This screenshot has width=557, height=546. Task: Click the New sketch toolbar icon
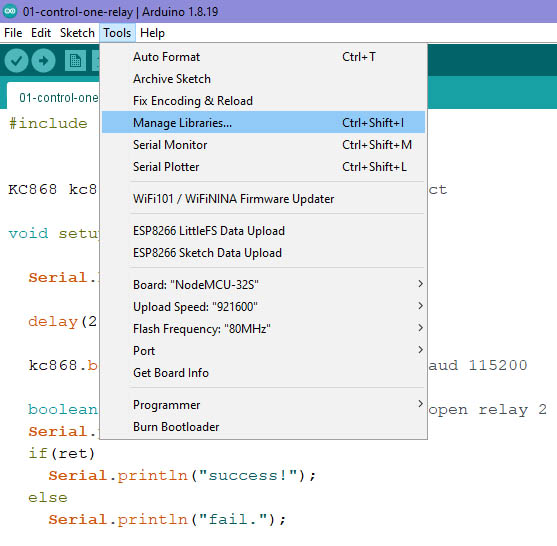pos(75,61)
